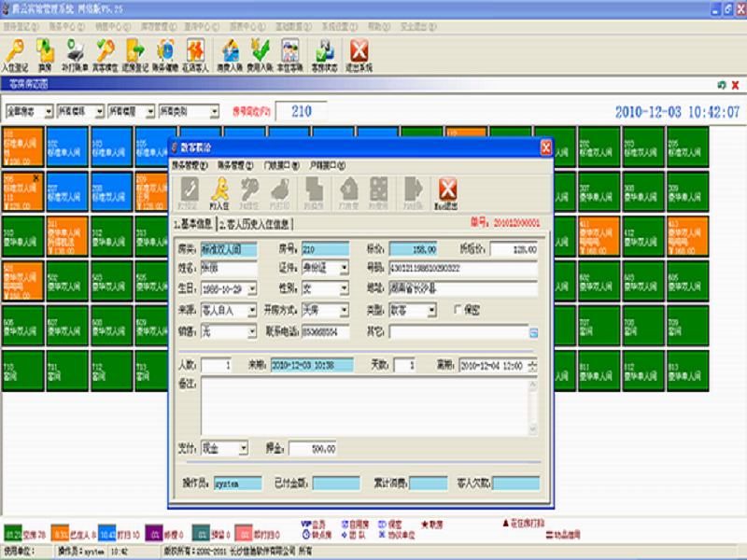Viewport: 747px width, 560px height.
Task: Click inside the 备注 remarks text area
Action: [369, 404]
